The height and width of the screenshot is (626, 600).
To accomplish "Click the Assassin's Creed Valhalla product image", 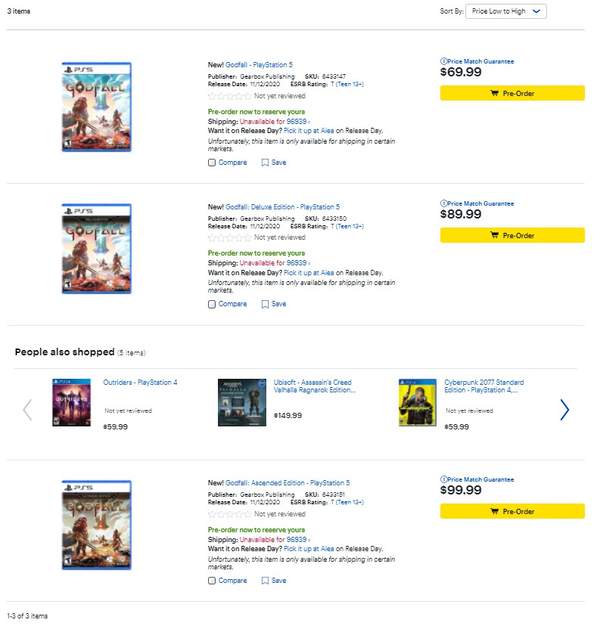I will coord(242,402).
